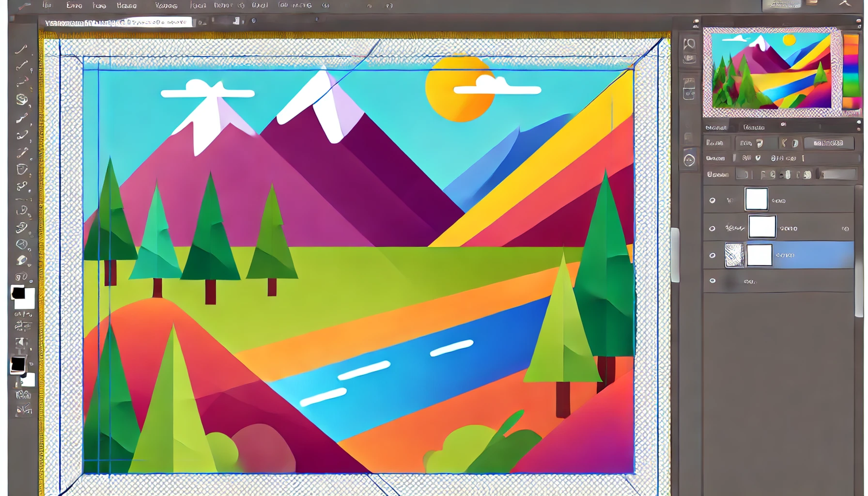Select the topmost tool in left toolbar

click(21, 50)
